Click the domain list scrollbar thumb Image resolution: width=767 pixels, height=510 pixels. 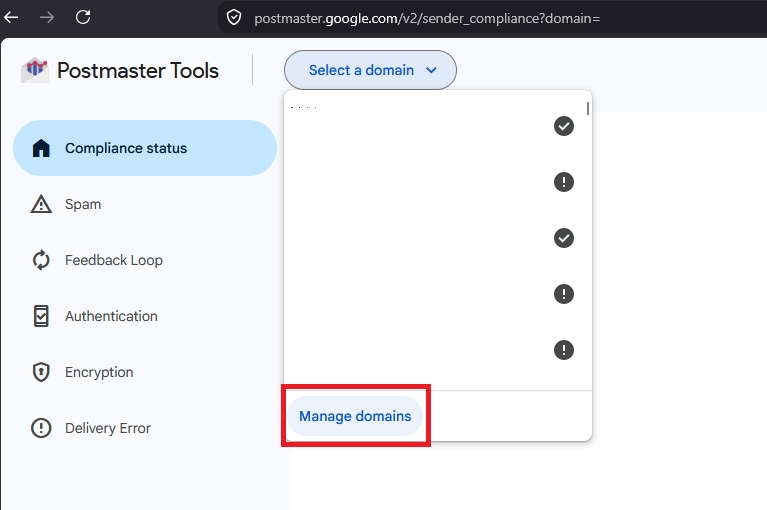pos(587,108)
